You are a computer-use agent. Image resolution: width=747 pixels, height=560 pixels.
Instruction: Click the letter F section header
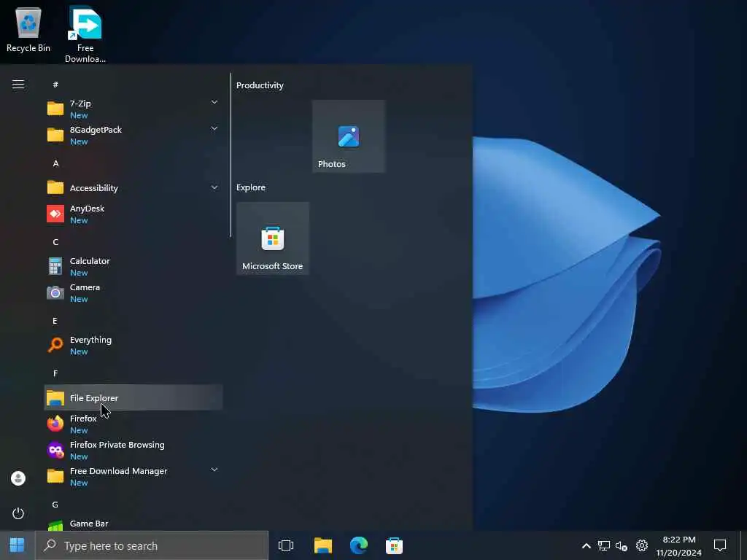(x=55, y=373)
